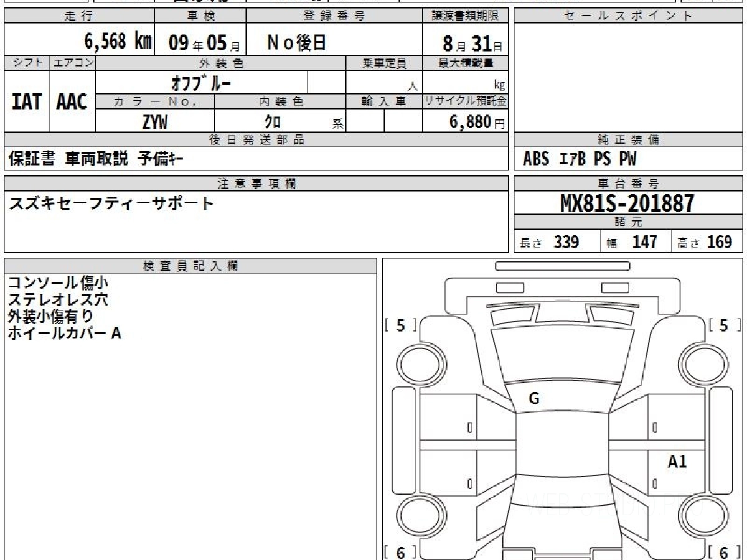Click the chassis number MX81S-201887

pyautogui.click(x=627, y=203)
